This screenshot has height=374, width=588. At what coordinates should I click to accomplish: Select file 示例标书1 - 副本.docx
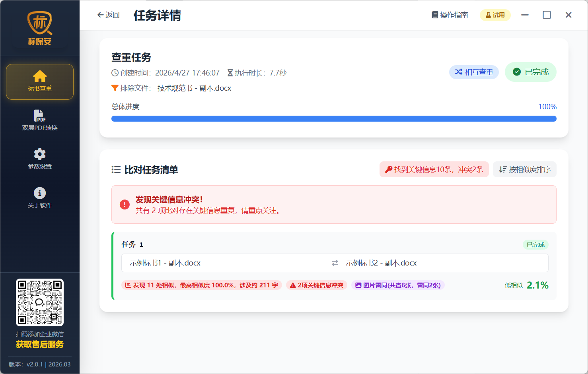(x=165, y=263)
